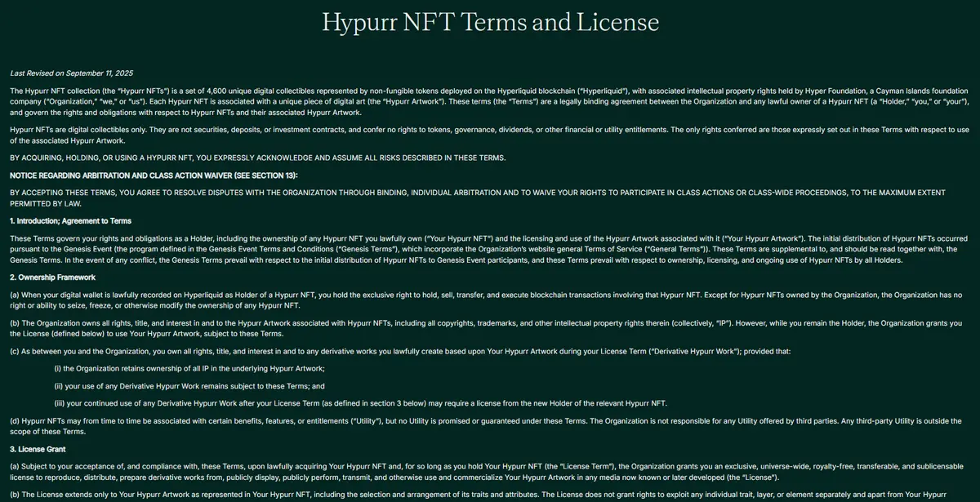Click the paragraph starting 'Hypurr NFTs are digital collectibles only'

[x=488, y=135]
